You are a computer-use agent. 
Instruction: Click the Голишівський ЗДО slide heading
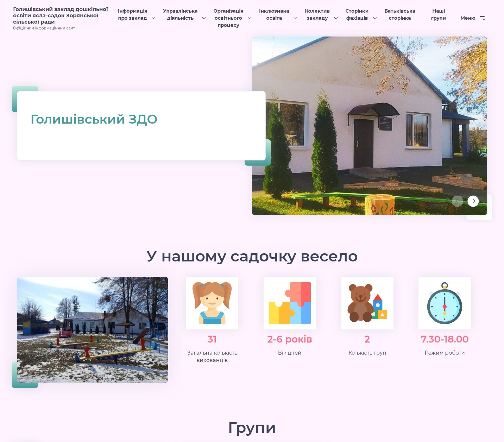point(94,119)
